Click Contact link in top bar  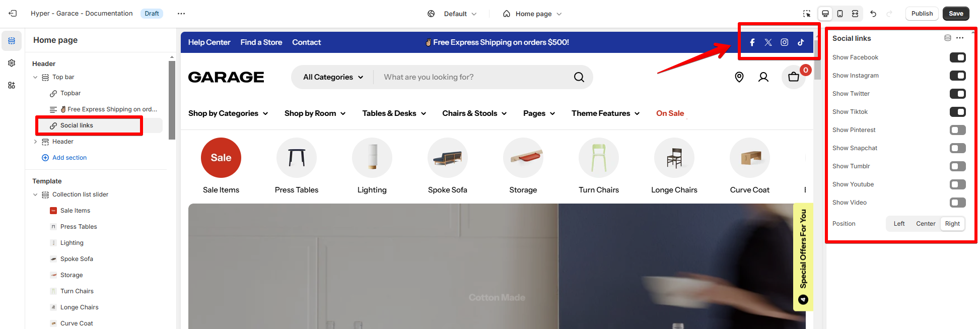pyautogui.click(x=306, y=42)
